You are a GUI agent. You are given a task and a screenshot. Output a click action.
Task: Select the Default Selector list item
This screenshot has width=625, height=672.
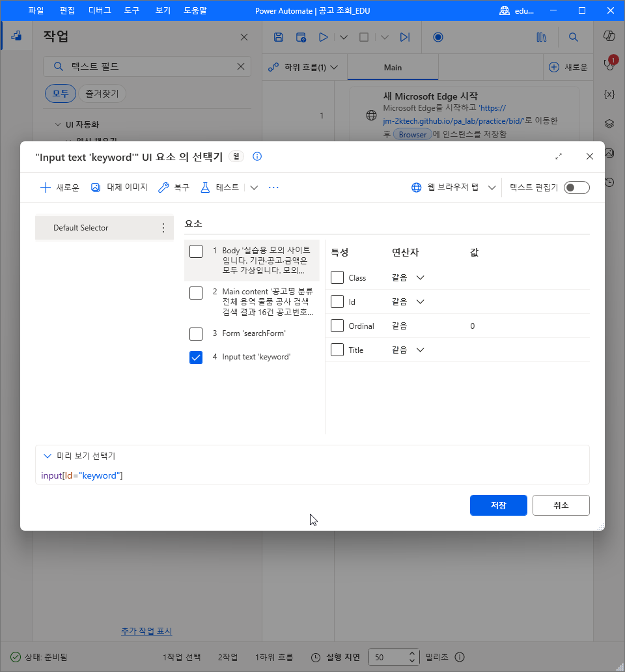[104, 227]
